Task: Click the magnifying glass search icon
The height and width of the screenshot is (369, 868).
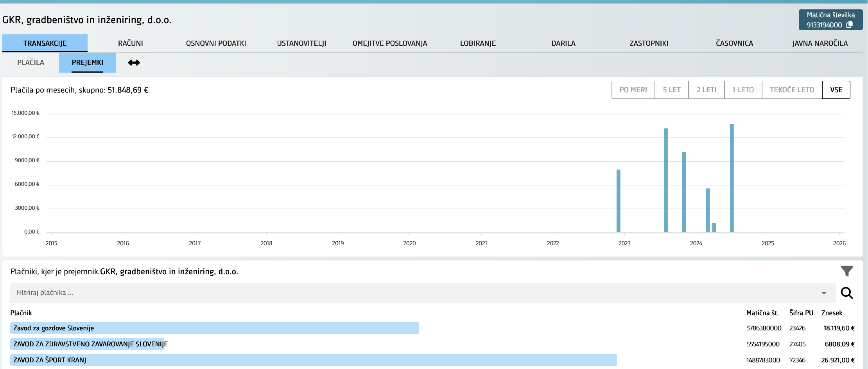Action: (x=846, y=293)
